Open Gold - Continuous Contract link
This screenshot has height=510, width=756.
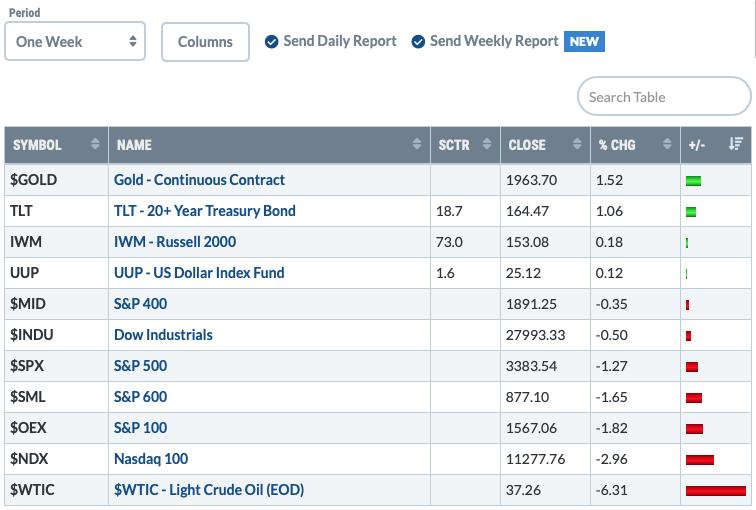[199, 180]
